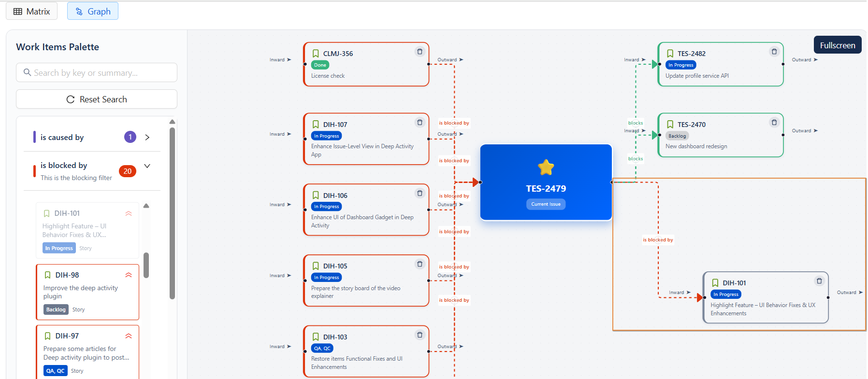This screenshot has height=379, width=868.
Task: Select the Graph tab
Action: tap(93, 12)
